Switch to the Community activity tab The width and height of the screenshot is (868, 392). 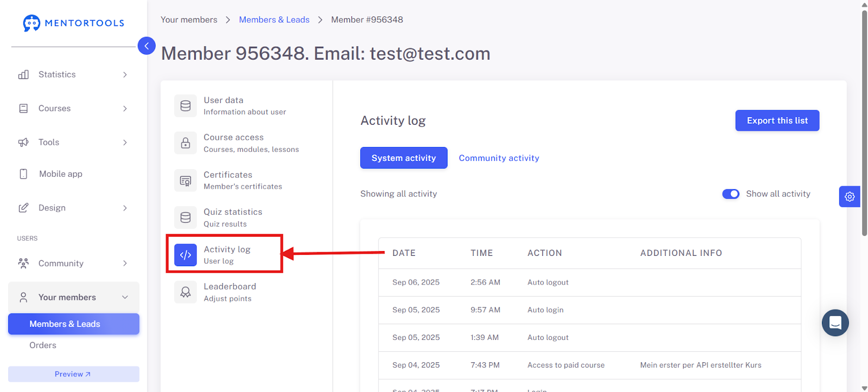(x=499, y=158)
